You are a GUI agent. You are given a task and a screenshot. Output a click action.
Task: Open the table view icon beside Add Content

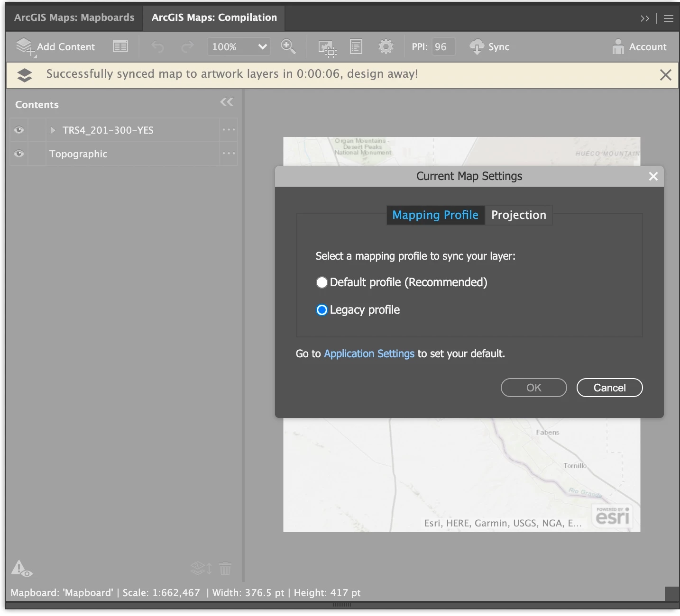120,46
